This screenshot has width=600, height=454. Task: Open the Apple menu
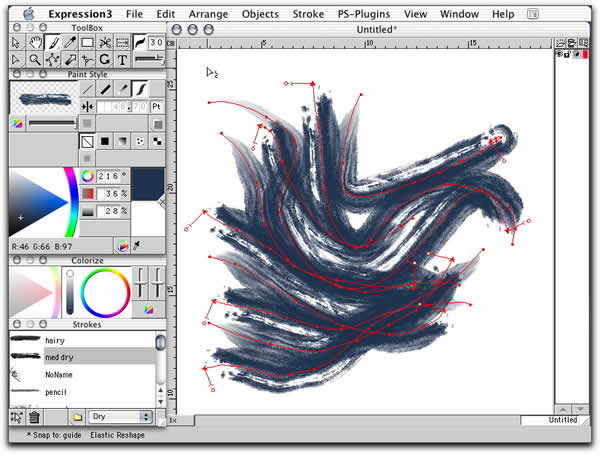[x=29, y=14]
